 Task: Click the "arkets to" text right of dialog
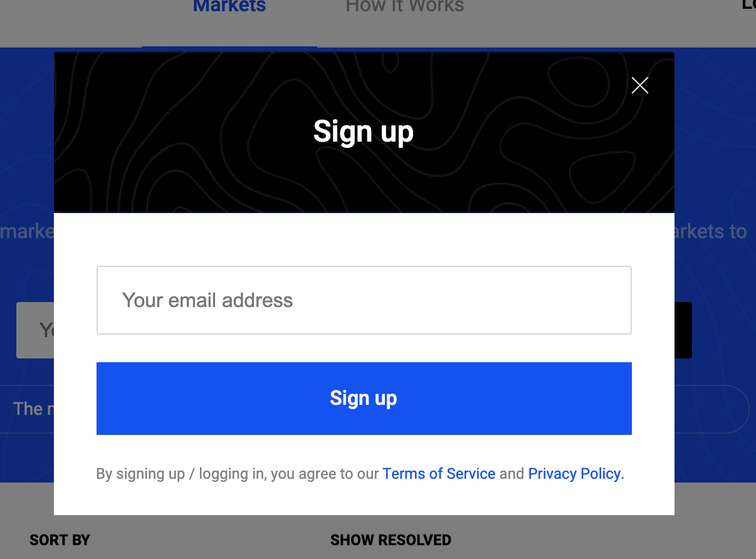(x=711, y=231)
